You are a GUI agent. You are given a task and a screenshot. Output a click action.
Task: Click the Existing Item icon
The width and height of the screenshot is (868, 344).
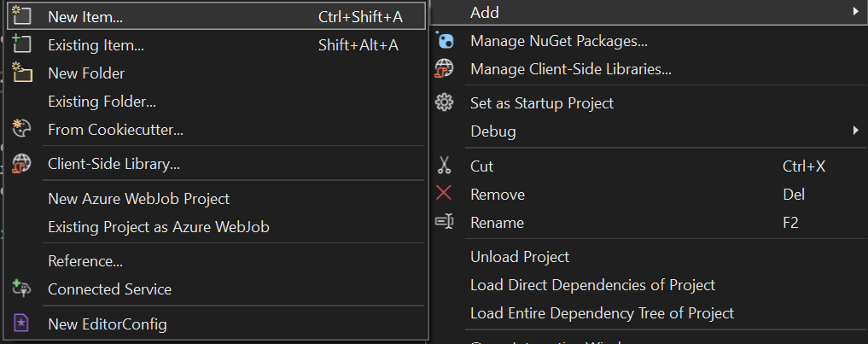[x=22, y=44]
